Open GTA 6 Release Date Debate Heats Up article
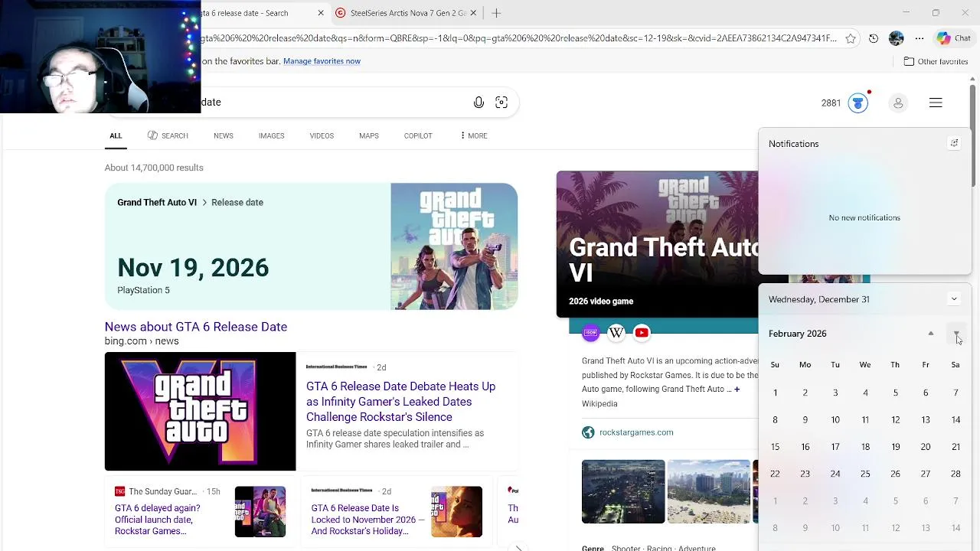980x551 pixels. click(400, 402)
